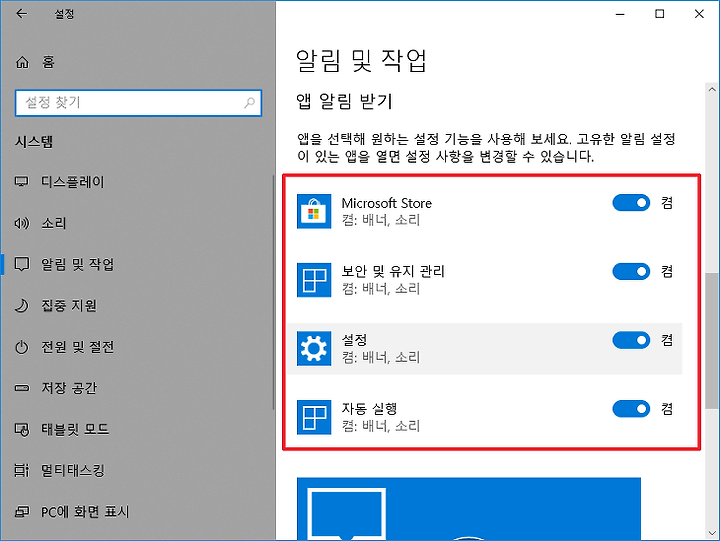Open 보안 및 유지 관리 notification details
Image resolution: width=720 pixels, height=541 pixels.
(x=485, y=280)
